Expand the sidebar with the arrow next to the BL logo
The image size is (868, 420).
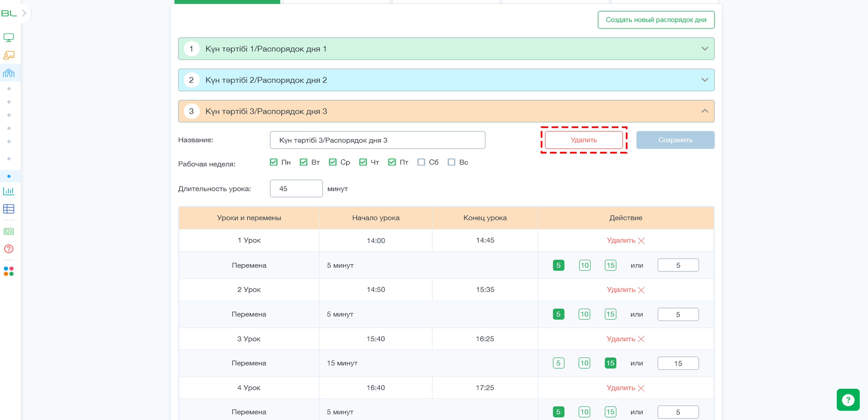24,13
